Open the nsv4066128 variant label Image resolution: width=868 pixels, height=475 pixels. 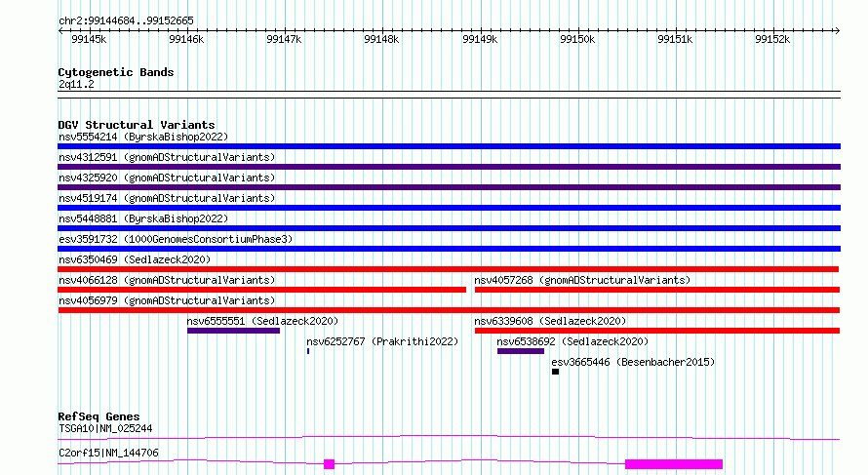167,280
